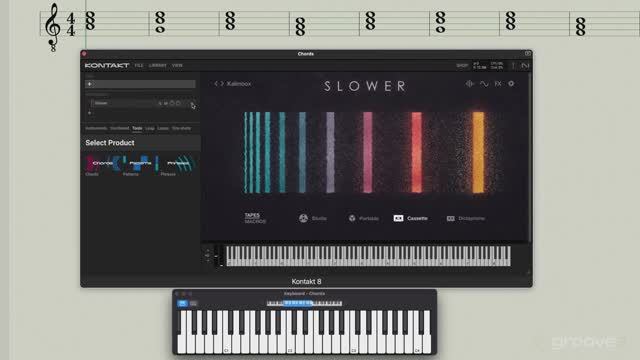The width and height of the screenshot is (640, 360).
Task: Switch to the Loop browser tab
Action: (x=150, y=128)
